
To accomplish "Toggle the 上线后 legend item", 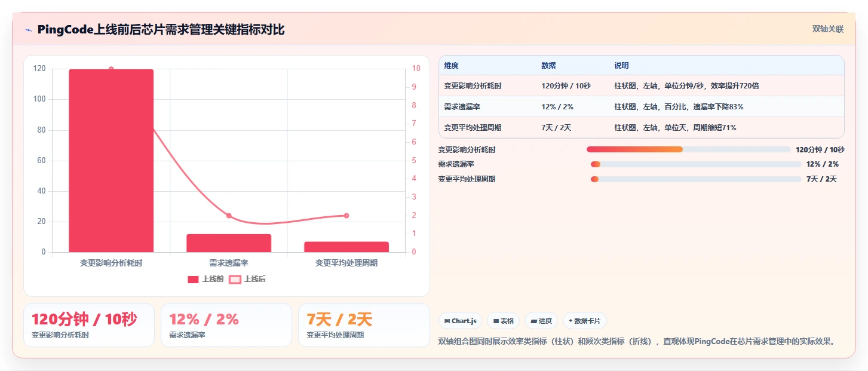I will [x=247, y=279].
